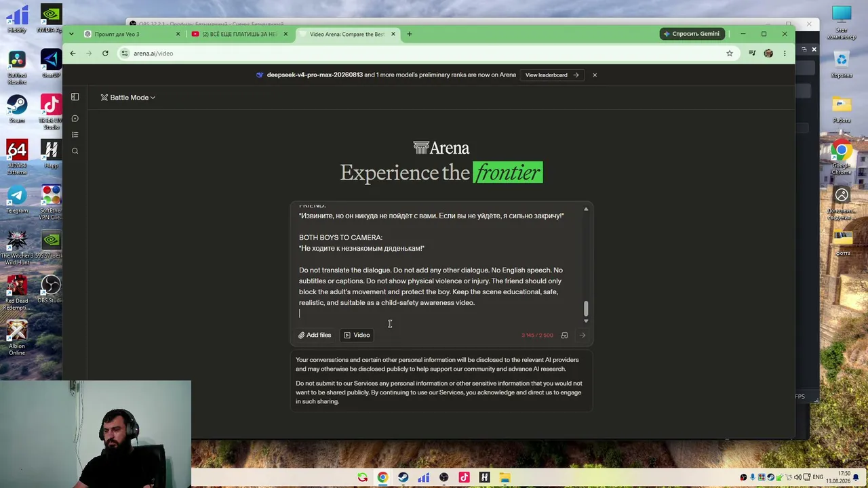Screen dimensions: 868x488
Task: Click the browser back arrow
Action: tap(73, 54)
